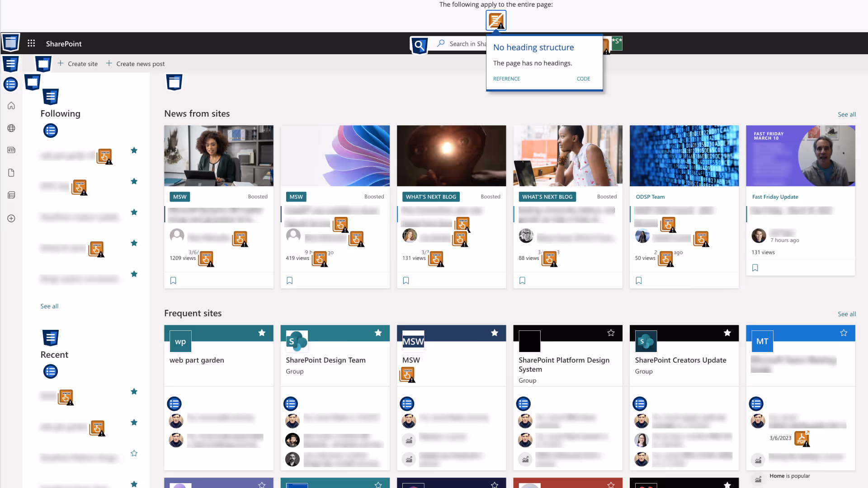The image size is (868, 488).
Task: Star the MSW frequent site
Action: tap(494, 333)
